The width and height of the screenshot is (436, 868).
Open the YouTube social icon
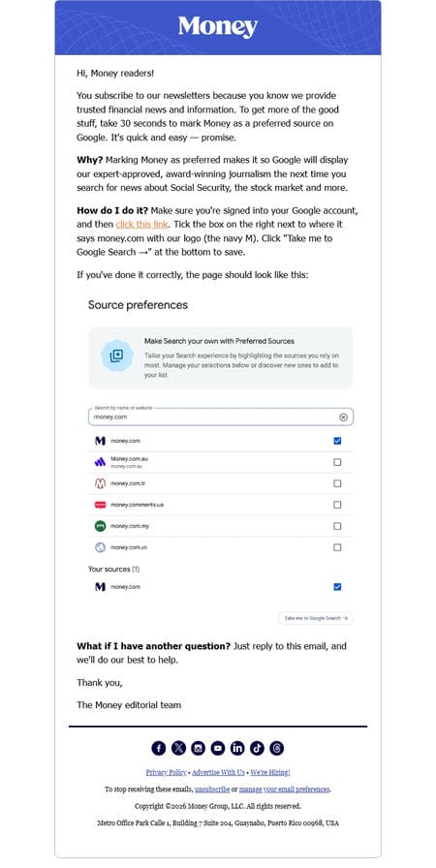point(218,749)
